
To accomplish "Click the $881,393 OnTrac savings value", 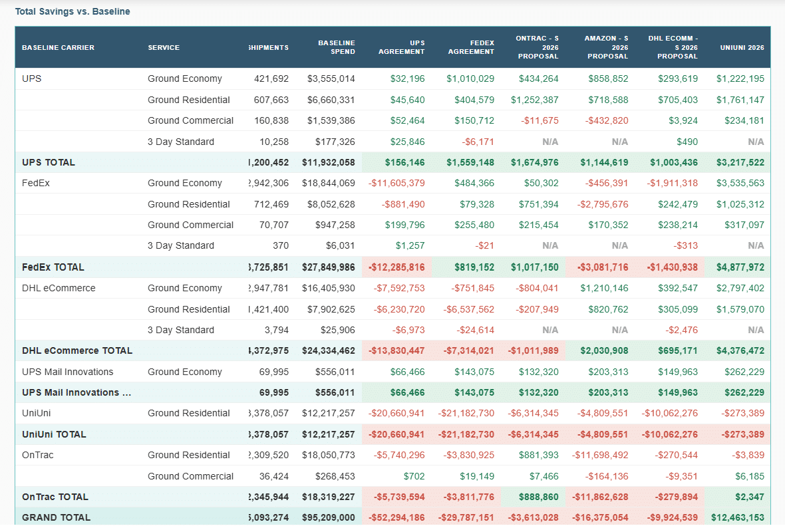I will (538, 456).
